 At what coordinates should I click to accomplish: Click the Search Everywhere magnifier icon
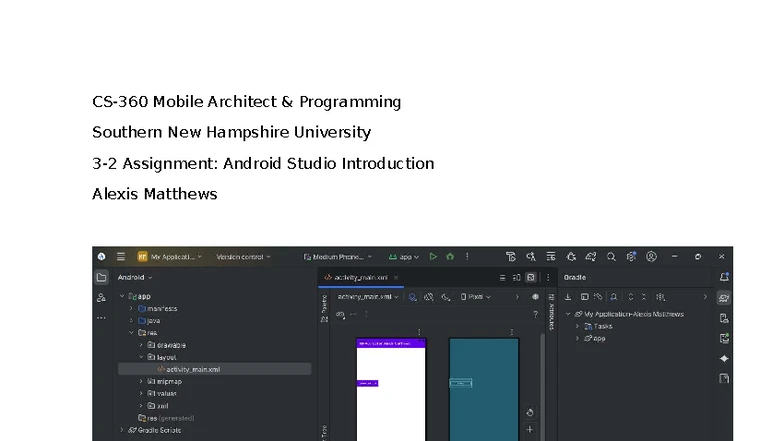(611, 256)
